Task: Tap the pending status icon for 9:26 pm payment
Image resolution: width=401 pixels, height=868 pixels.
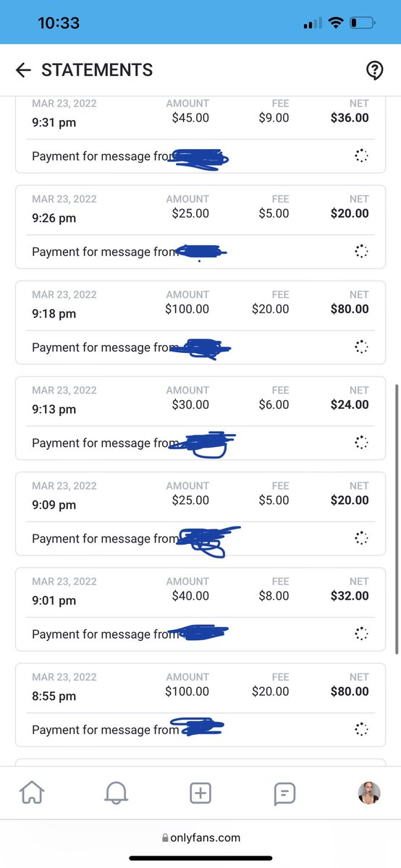Action: tap(361, 252)
